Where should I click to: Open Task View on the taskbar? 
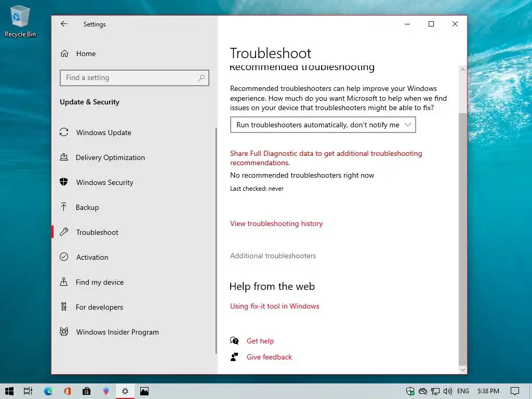(x=28, y=391)
